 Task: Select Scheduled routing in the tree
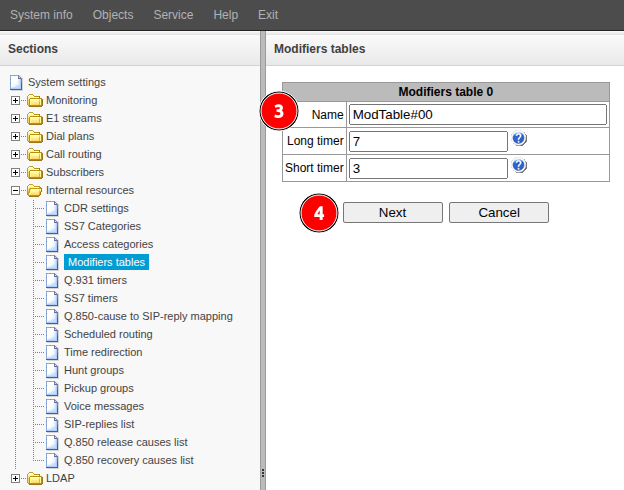(108, 334)
